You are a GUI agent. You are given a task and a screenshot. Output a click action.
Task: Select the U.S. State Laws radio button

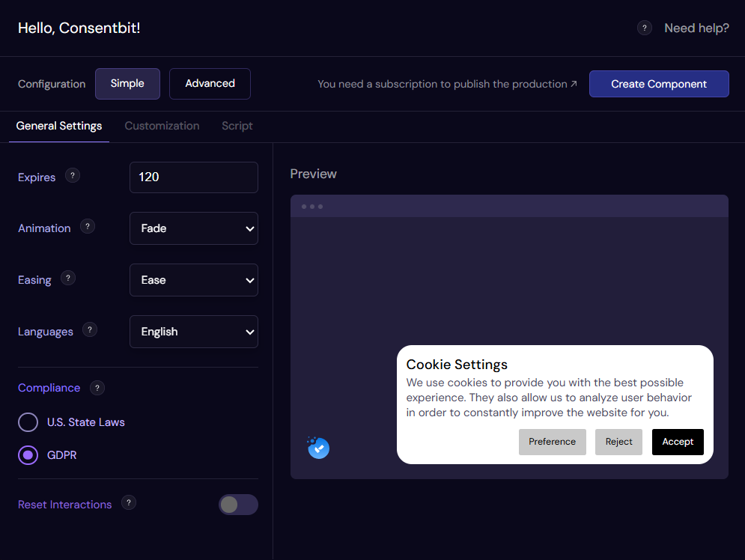(28, 422)
